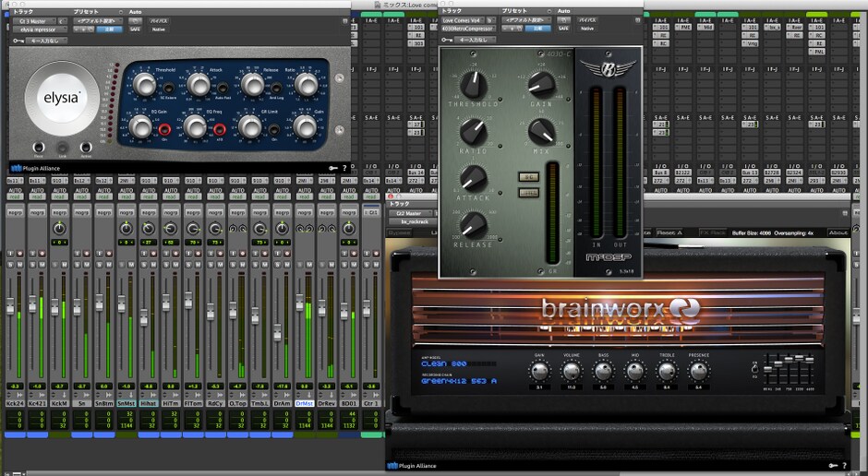This screenshot has height=476, width=868.
Task: Click Compare button in McDSP plugin header
Action: coord(538,29)
